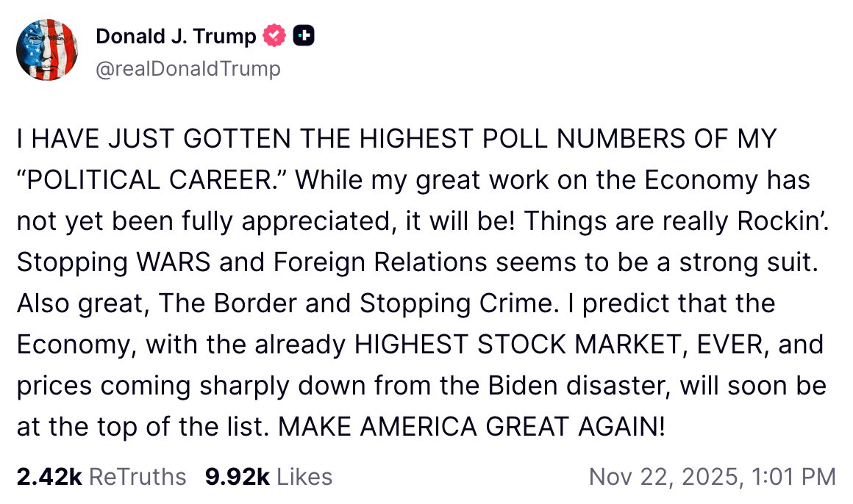Click the dark plus badge beside the name
The height and width of the screenshot is (504, 853).
[x=304, y=36]
